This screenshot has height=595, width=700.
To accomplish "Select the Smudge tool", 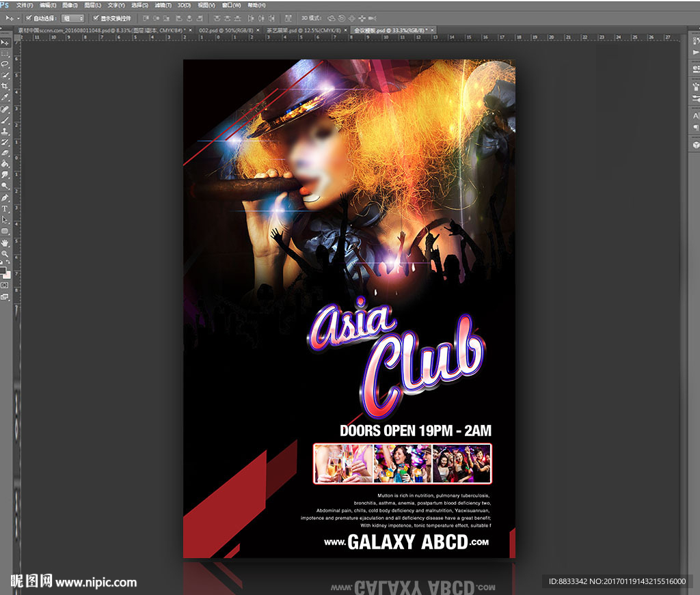I will pos(5,175).
